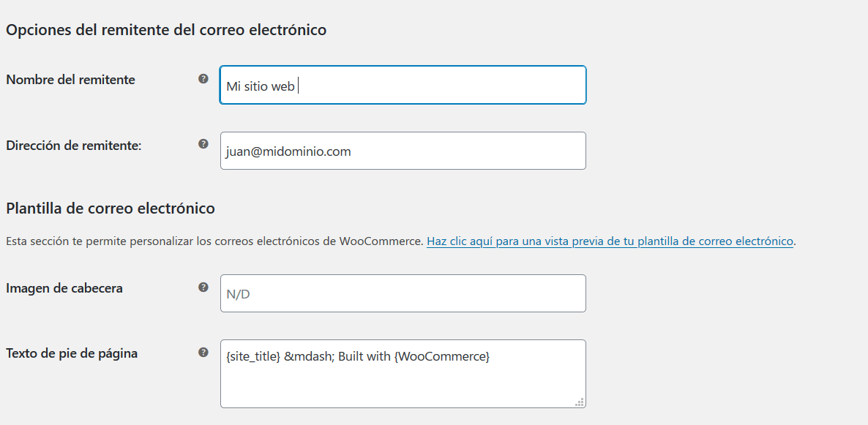Click the "Texto de pie de página" label
The width and height of the screenshot is (868, 425).
click(x=72, y=353)
